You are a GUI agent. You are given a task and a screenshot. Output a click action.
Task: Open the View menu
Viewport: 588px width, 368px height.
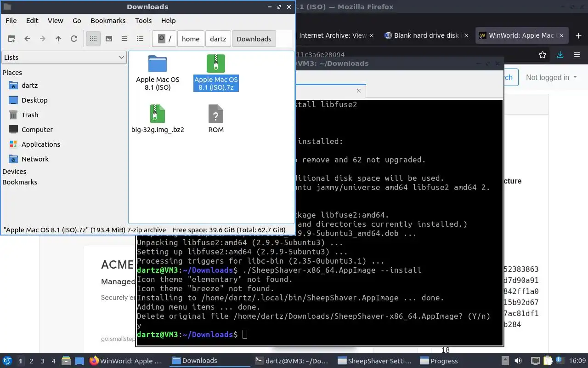[56, 20]
